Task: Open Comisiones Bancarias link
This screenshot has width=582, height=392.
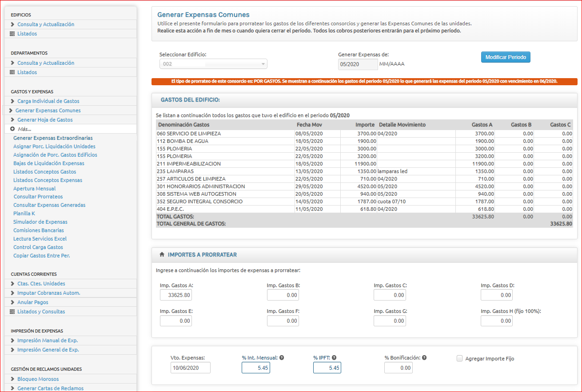Action: (x=39, y=230)
